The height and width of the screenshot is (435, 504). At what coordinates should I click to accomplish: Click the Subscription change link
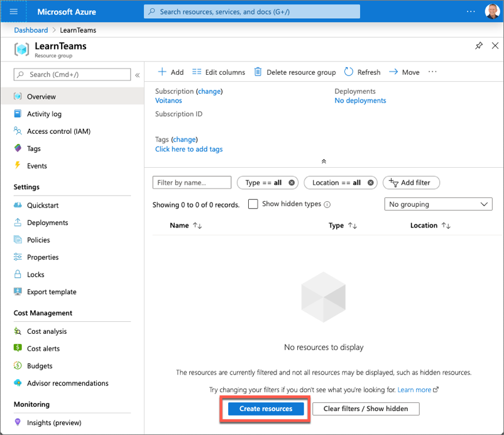coord(209,91)
